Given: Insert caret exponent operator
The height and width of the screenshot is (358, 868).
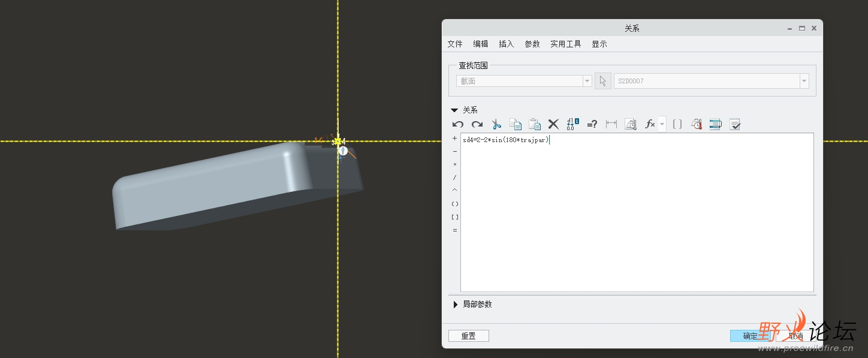Looking at the screenshot, I should point(455,190).
